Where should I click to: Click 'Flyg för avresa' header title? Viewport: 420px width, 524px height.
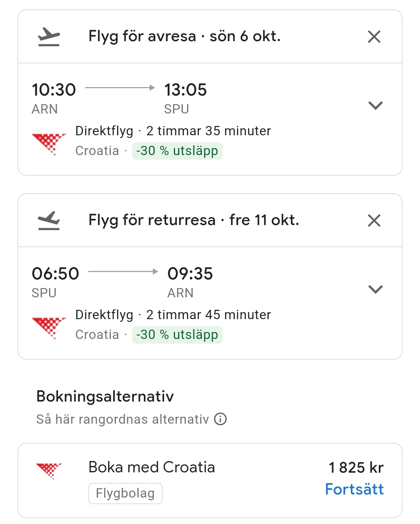point(184,37)
